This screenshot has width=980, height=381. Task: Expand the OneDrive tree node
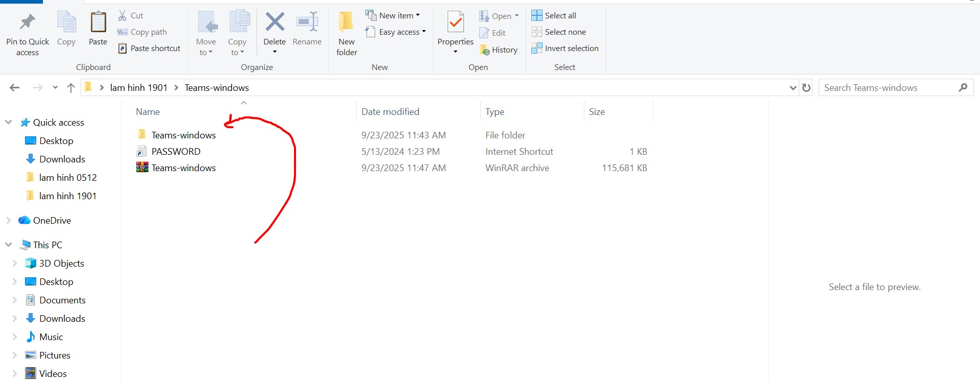click(8, 221)
